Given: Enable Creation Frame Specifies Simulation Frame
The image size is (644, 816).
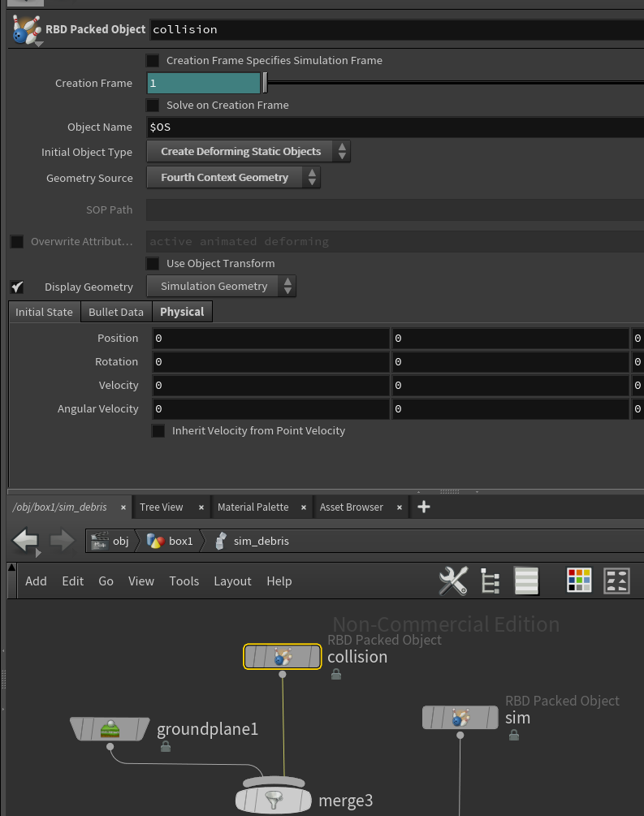Looking at the screenshot, I should pos(153,60).
